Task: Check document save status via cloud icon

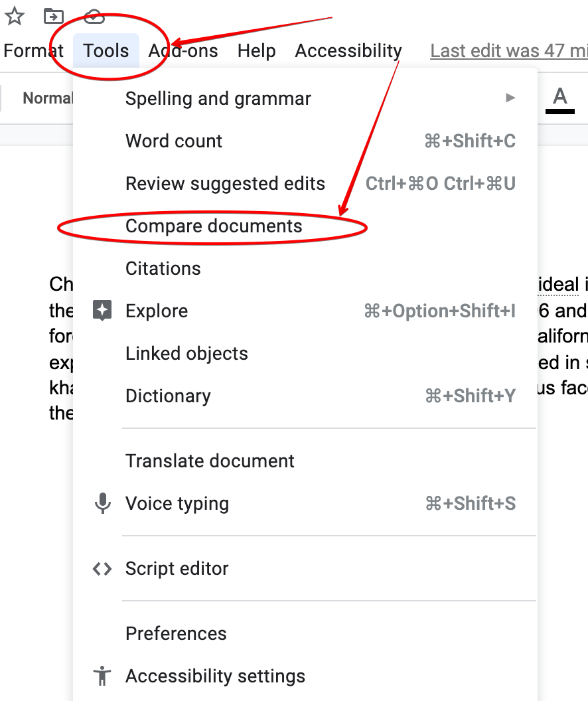Action: tap(96, 16)
